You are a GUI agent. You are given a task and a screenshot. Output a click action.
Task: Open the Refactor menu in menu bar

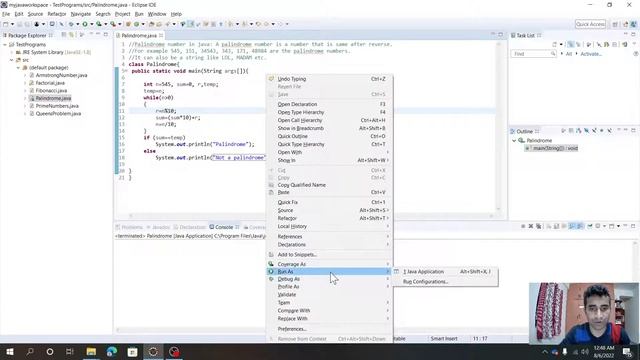57,14
